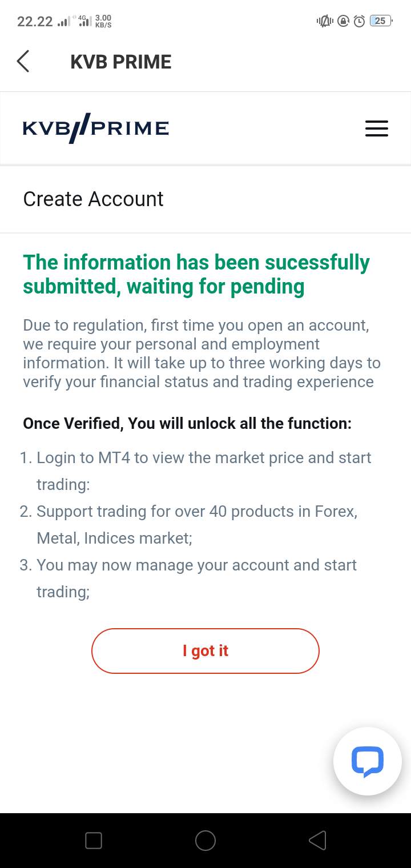The image size is (411, 868).
Task: Open the live chat bubble
Action: [367, 761]
